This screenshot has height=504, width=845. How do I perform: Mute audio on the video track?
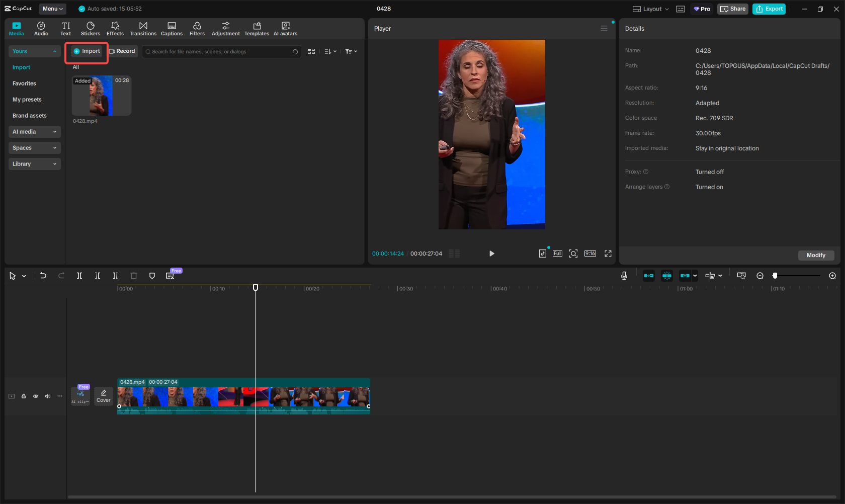point(47,396)
